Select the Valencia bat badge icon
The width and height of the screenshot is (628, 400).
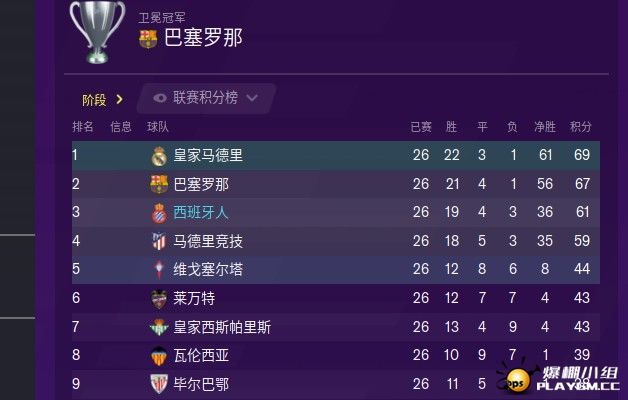pyautogui.click(x=159, y=356)
